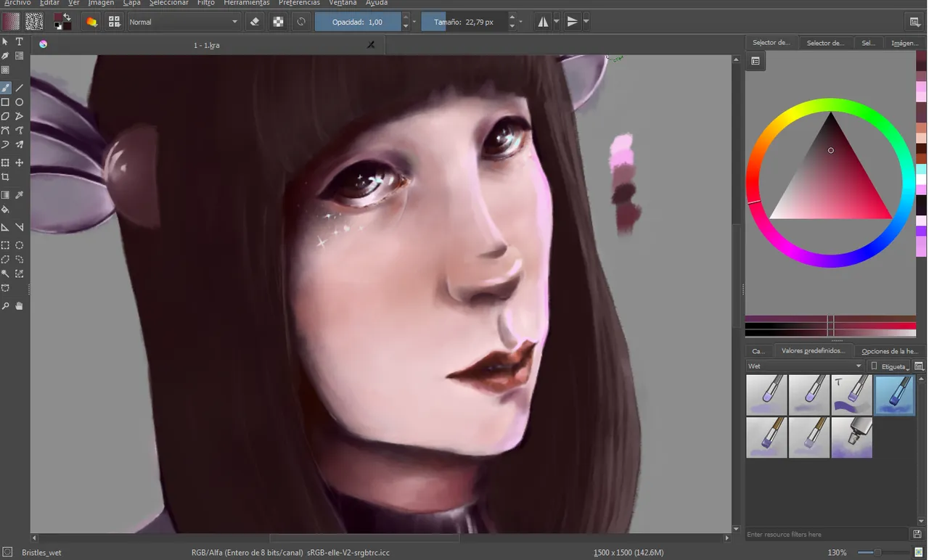Open the Capa menu
The image size is (929, 560).
click(x=132, y=3)
